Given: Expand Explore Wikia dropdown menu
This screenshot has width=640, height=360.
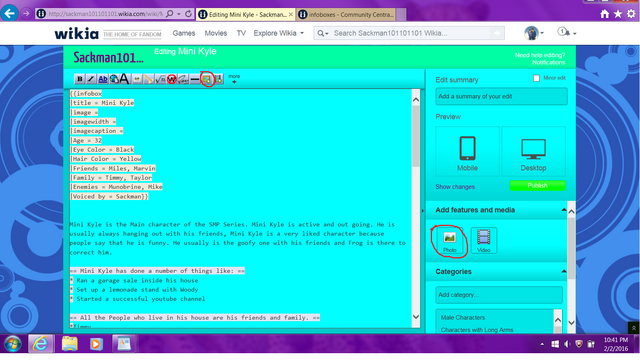Looking at the screenshot, I should click(279, 33).
